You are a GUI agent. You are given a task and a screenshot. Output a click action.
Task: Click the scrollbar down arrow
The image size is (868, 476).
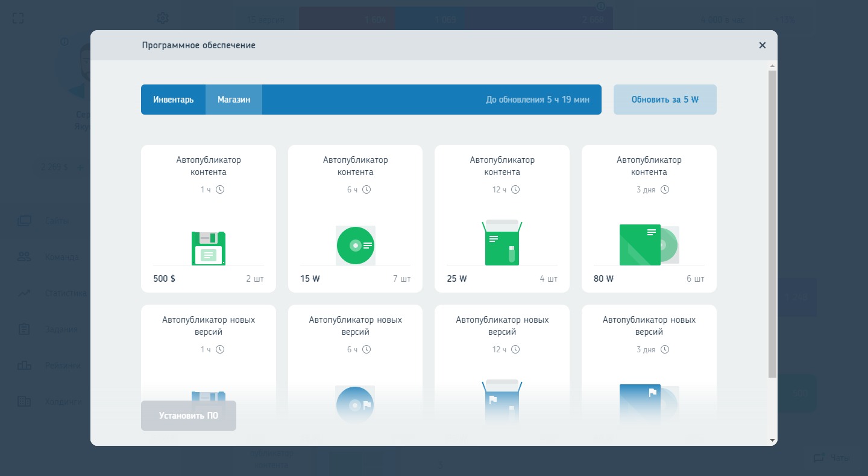pos(772,441)
